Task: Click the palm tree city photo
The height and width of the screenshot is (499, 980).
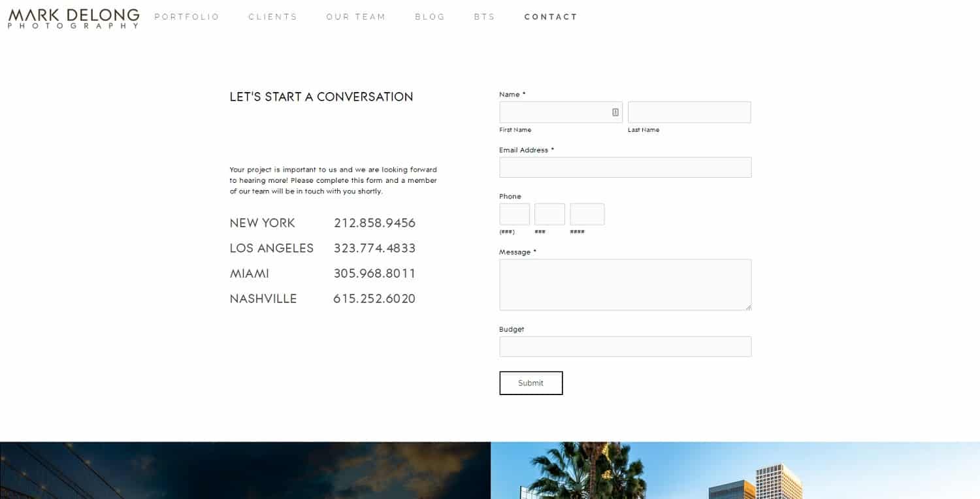Action: pos(735,470)
